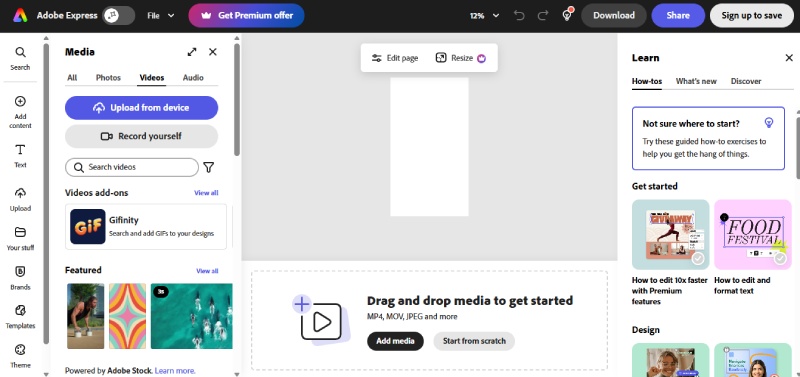The width and height of the screenshot is (800, 377).
Task: Click the Adobe Express logo icon
Action: pyautogui.click(x=20, y=15)
